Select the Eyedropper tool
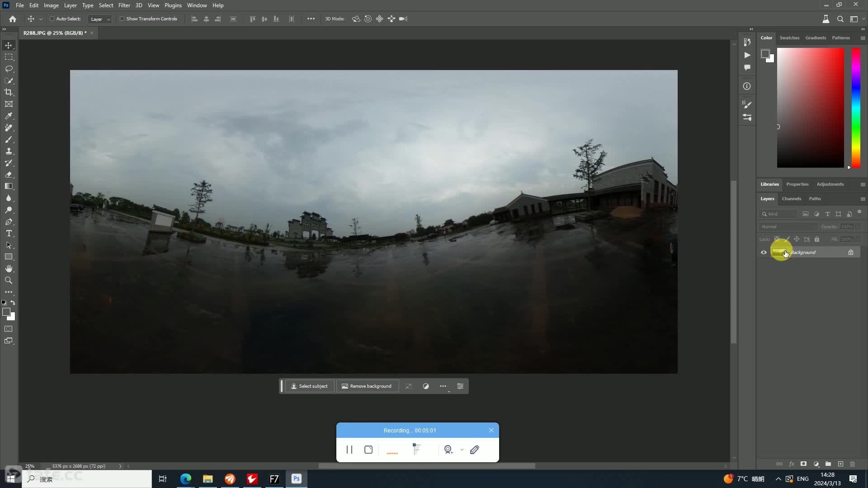This screenshot has width=868, height=488. (9, 116)
